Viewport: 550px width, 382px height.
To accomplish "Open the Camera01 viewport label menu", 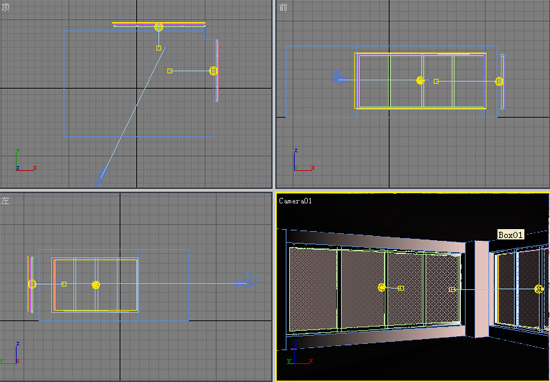I will pos(295,201).
